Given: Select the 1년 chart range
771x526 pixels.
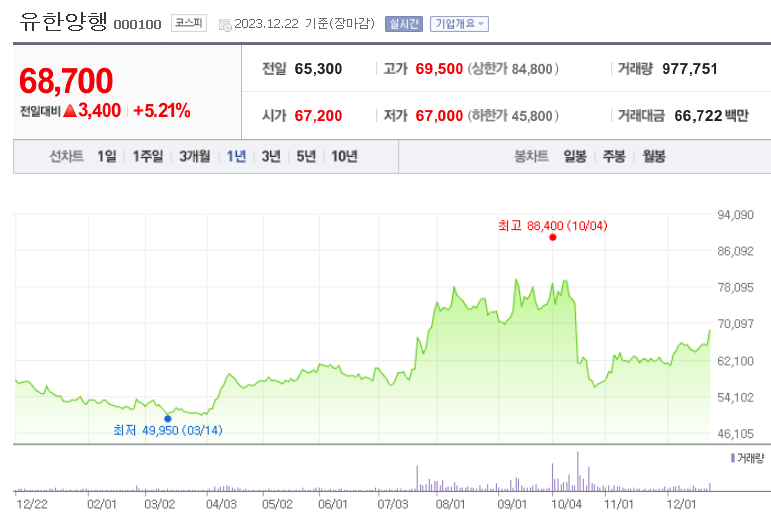Looking at the screenshot, I should click(236, 156).
